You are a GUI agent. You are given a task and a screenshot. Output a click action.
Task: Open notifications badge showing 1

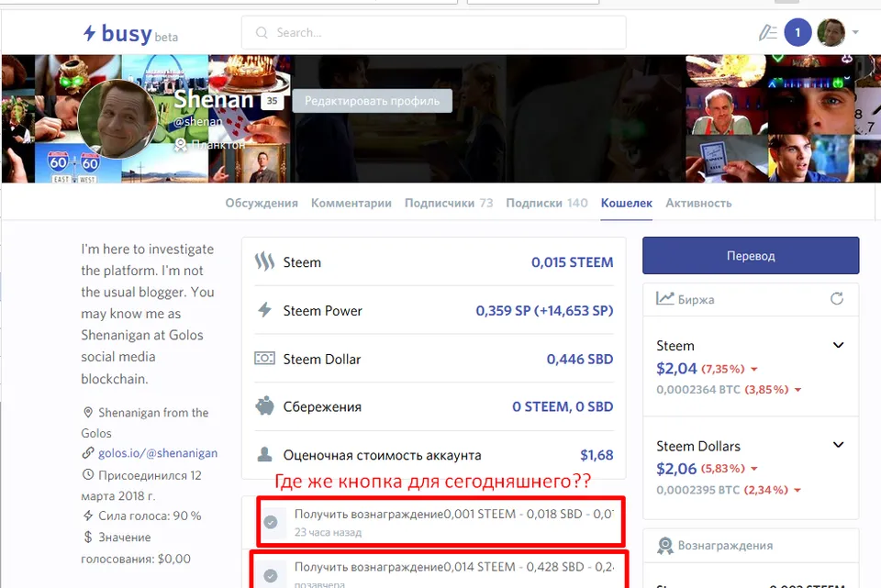[x=797, y=33]
